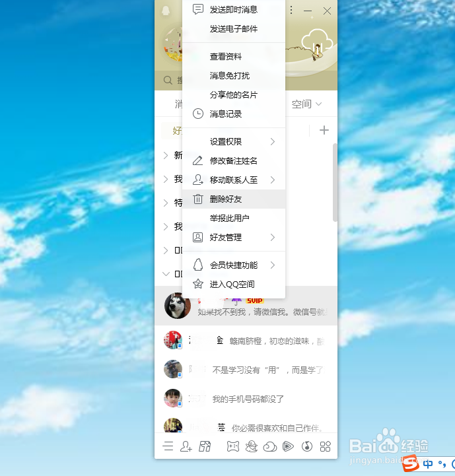Open the three-dot options menu in title bar
The height and width of the screenshot is (476, 455).
coord(291,10)
